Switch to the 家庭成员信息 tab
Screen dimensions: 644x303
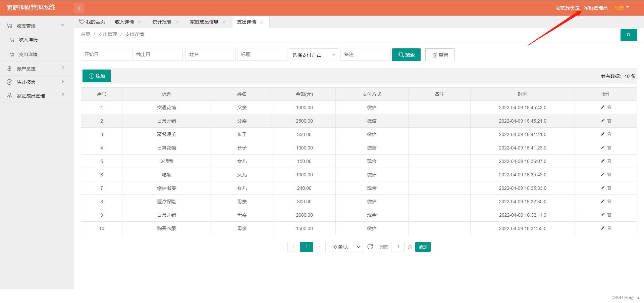(x=204, y=22)
